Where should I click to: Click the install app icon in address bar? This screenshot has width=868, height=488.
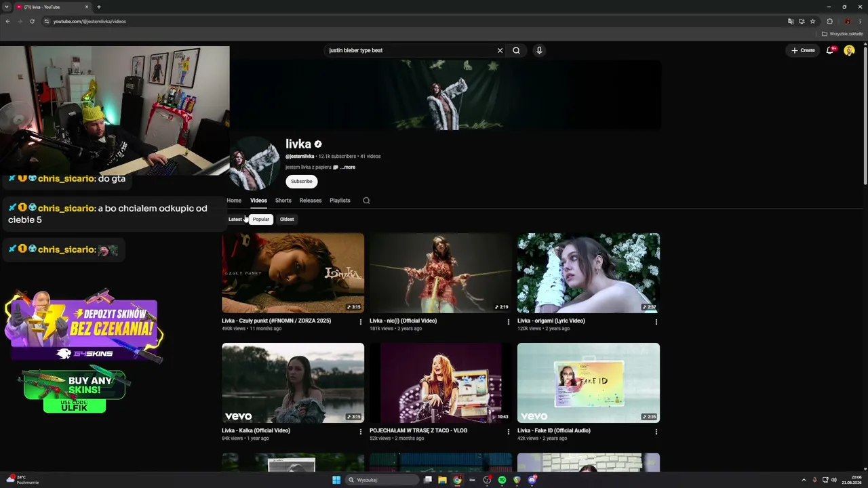coord(802,21)
